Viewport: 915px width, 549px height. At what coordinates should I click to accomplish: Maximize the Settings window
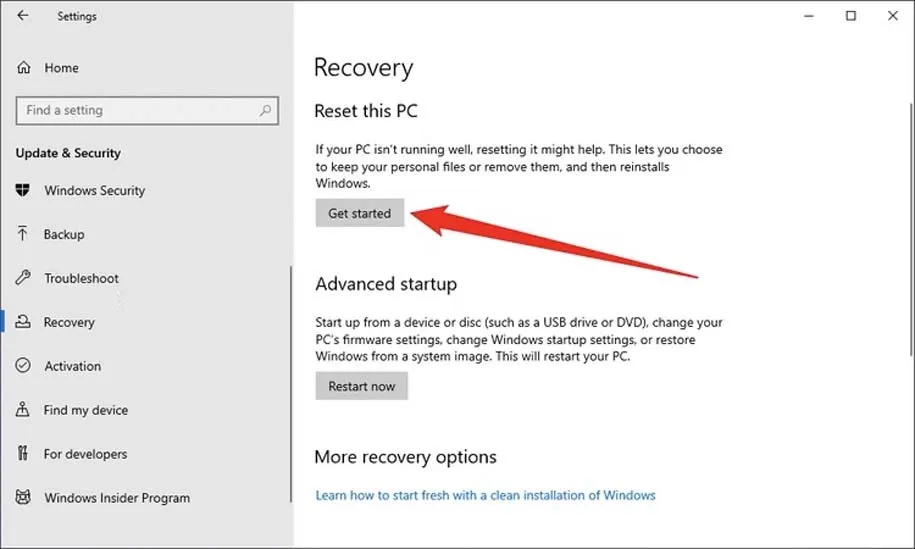click(x=851, y=16)
